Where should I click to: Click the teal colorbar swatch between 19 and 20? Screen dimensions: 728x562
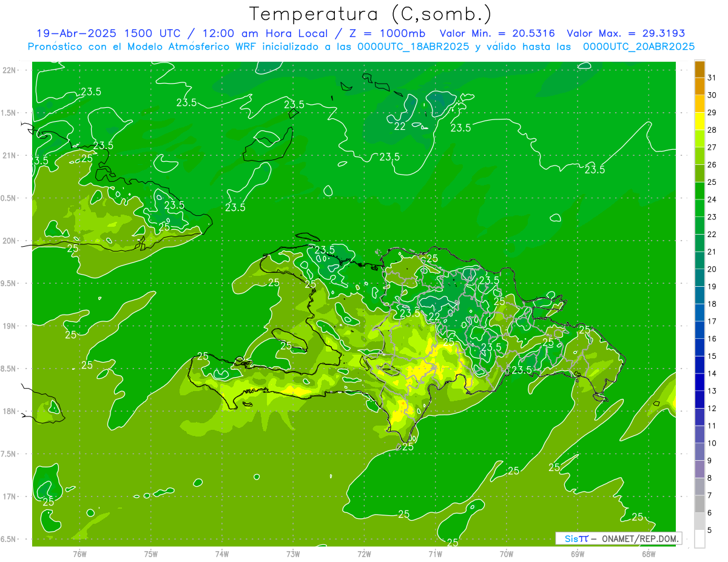pos(699,278)
